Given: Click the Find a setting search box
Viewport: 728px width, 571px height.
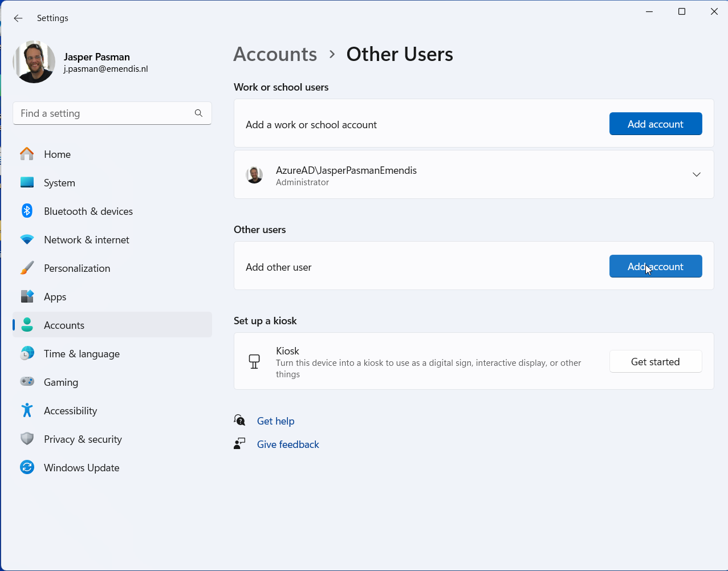Looking at the screenshot, I should pyautogui.click(x=103, y=113).
